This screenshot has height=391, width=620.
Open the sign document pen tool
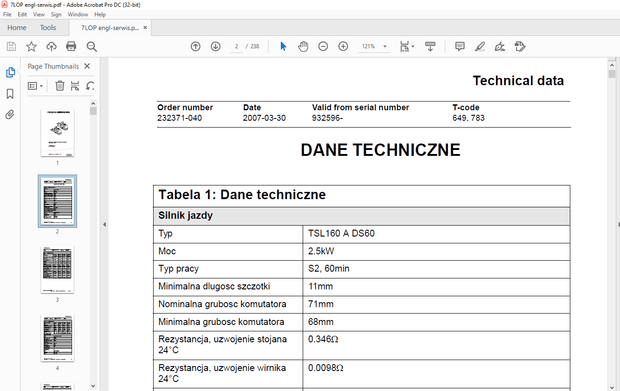coord(500,47)
